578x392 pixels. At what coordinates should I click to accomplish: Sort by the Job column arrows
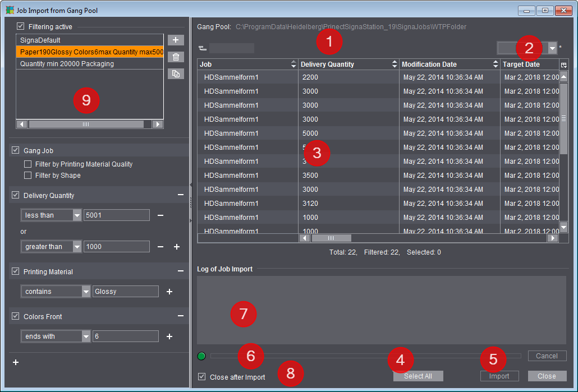(x=293, y=64)
